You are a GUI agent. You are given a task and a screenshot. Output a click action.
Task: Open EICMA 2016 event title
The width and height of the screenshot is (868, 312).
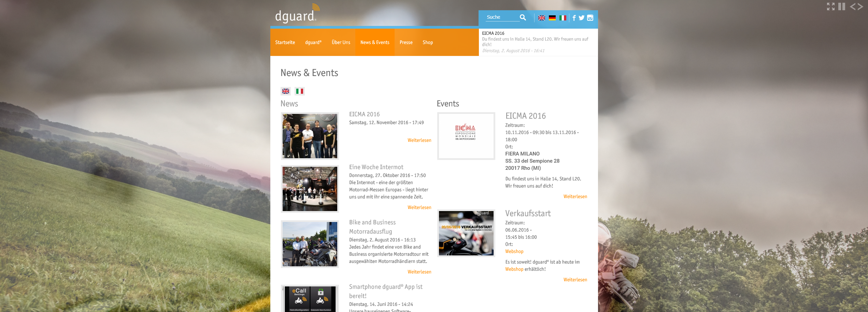pyautogui.click(x=525, y=116)
